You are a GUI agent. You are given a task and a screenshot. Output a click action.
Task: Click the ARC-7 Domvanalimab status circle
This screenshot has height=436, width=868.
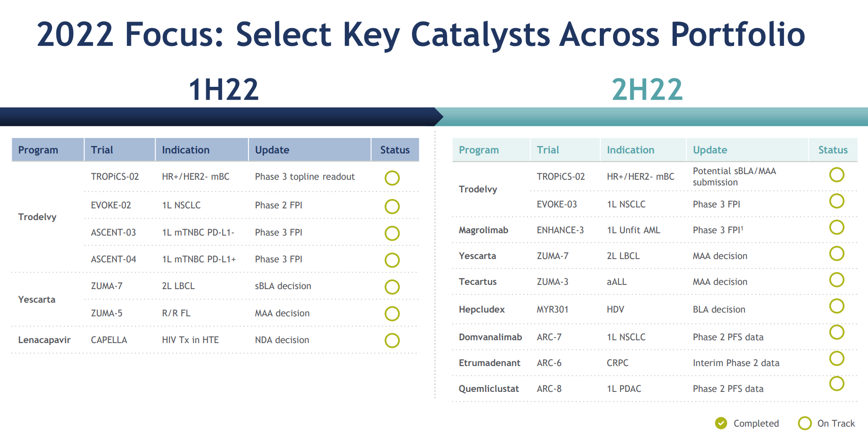pos(837,332)
